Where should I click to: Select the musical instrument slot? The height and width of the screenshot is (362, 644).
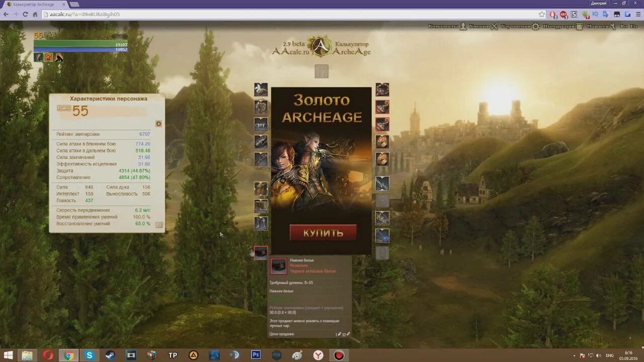(x=382, y=235)
